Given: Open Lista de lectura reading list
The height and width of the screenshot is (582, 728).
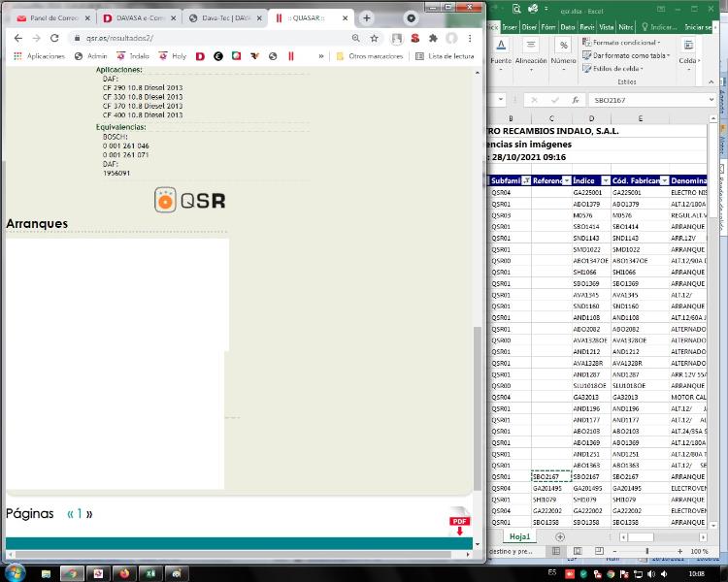Looking at the screenshot, I should point(445,56).
